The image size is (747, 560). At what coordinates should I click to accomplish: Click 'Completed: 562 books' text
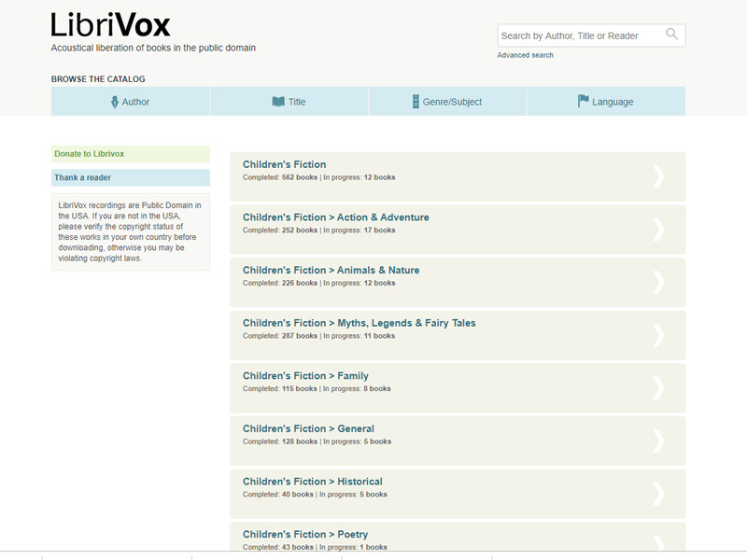(279, 177)
